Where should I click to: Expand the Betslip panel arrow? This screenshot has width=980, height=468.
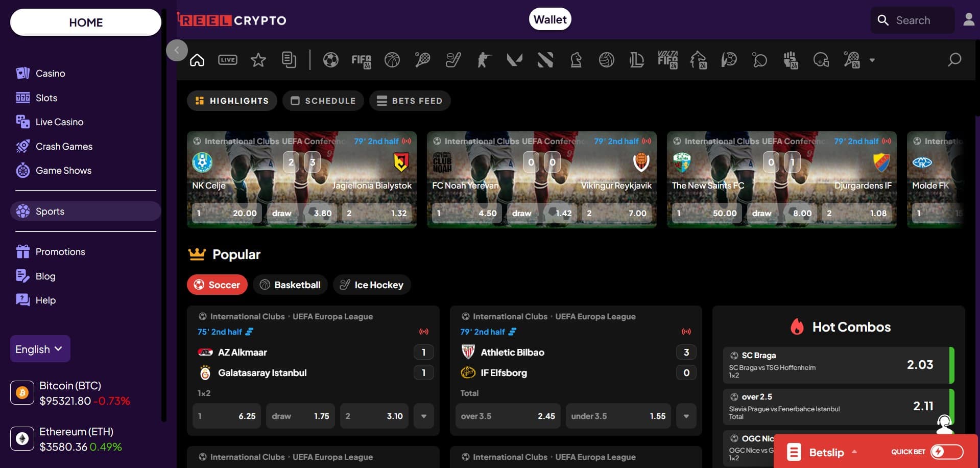click(x=854, y=452)
